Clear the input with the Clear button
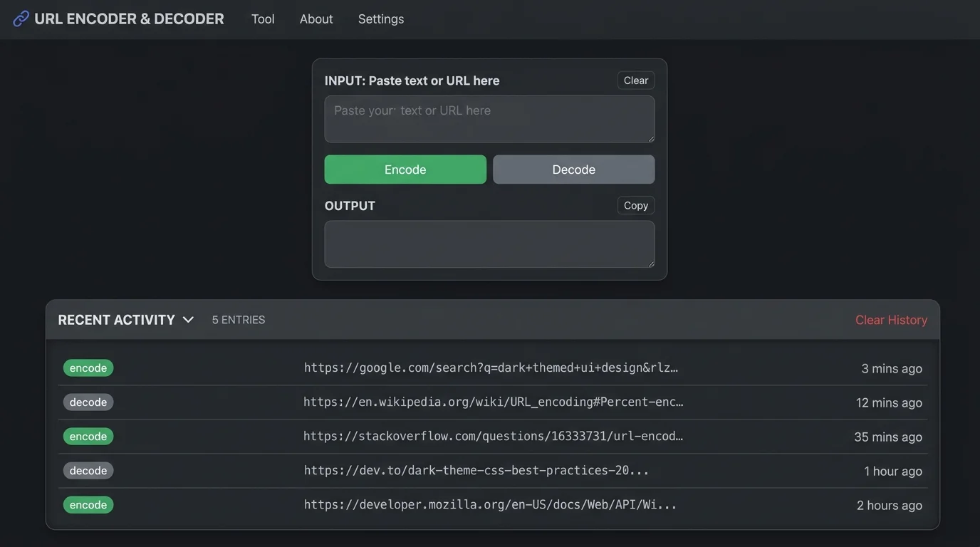Screen dimensions: 980x547 pyautogui.click(x=635, y=80)
